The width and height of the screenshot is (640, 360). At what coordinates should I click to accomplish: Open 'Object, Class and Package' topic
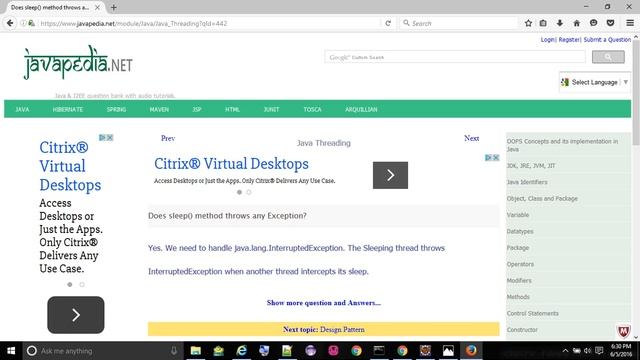click(542, 198)
